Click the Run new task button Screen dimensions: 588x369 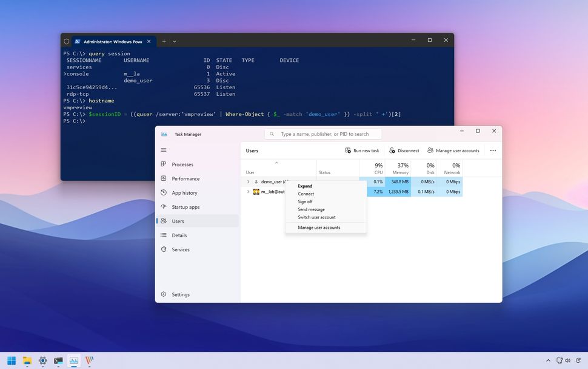(362, 150)
